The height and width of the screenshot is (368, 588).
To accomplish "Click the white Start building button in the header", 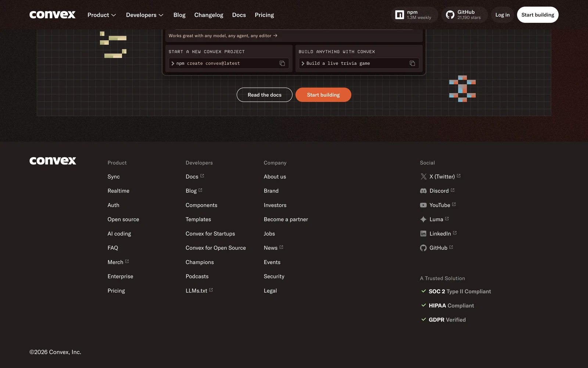I will pyautogui.click(x=538, y=15).
